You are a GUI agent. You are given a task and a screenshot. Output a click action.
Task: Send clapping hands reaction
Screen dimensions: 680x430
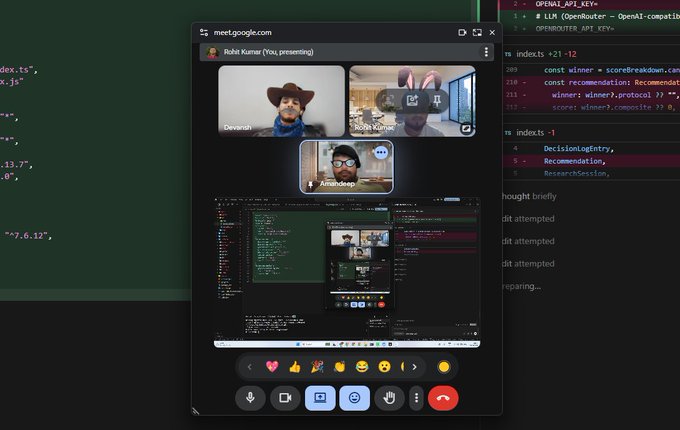point(340,367)
